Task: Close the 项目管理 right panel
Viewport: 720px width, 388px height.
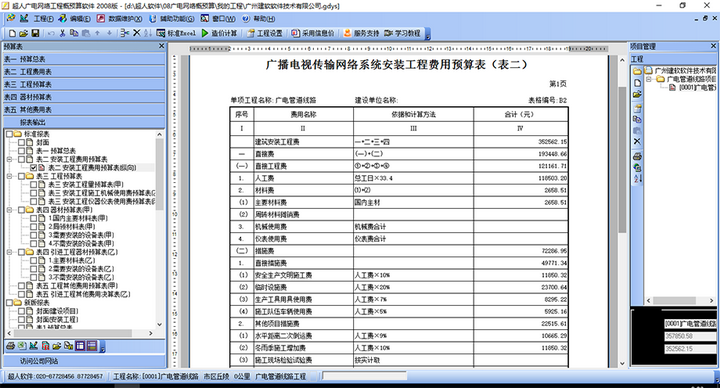Action: point(713,46)
